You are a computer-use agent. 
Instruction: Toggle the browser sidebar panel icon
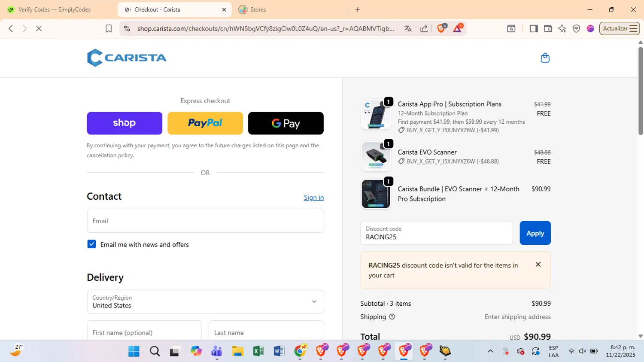534,28
